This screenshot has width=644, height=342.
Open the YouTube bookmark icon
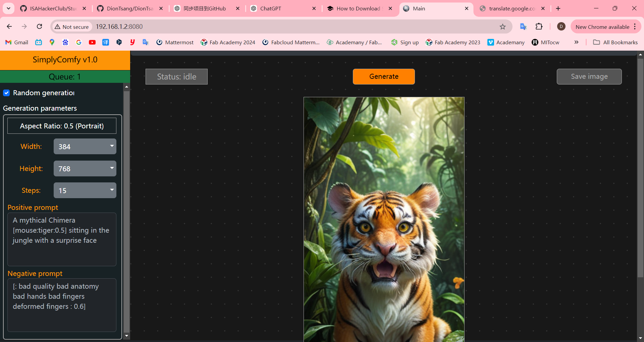coord(92,42)
